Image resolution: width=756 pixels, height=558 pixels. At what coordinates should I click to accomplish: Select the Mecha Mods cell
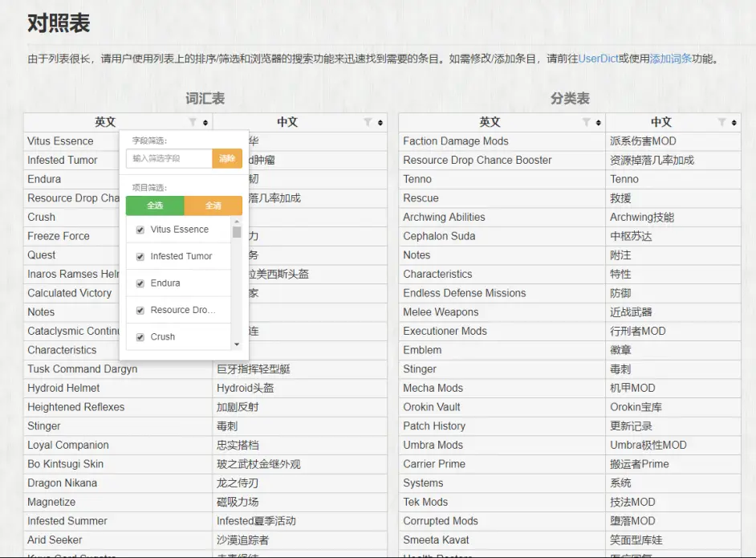(x=502, y=389)
